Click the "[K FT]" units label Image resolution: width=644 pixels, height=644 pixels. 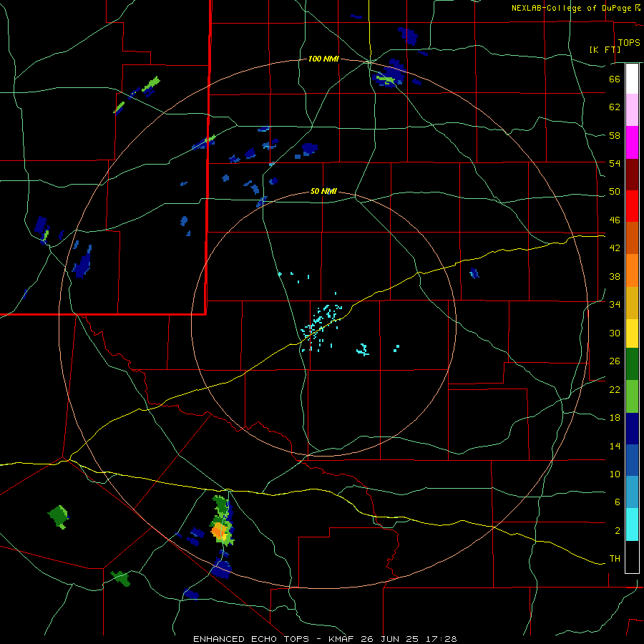605,49
